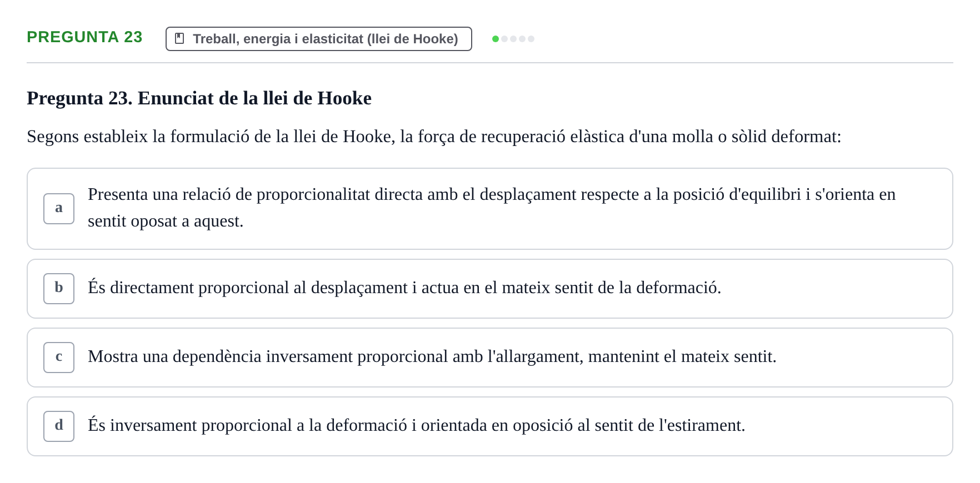980x483 pixels.
Task: Select answer option letter c
Action: click(x=59, y=358)
